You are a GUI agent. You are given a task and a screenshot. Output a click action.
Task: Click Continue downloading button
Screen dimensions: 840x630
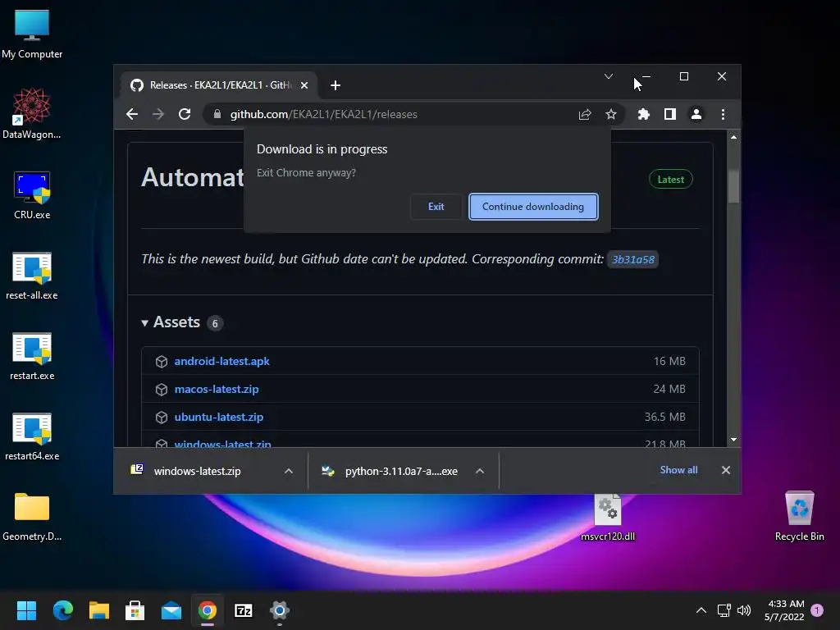pyautogui.click(x=533, y=207)
